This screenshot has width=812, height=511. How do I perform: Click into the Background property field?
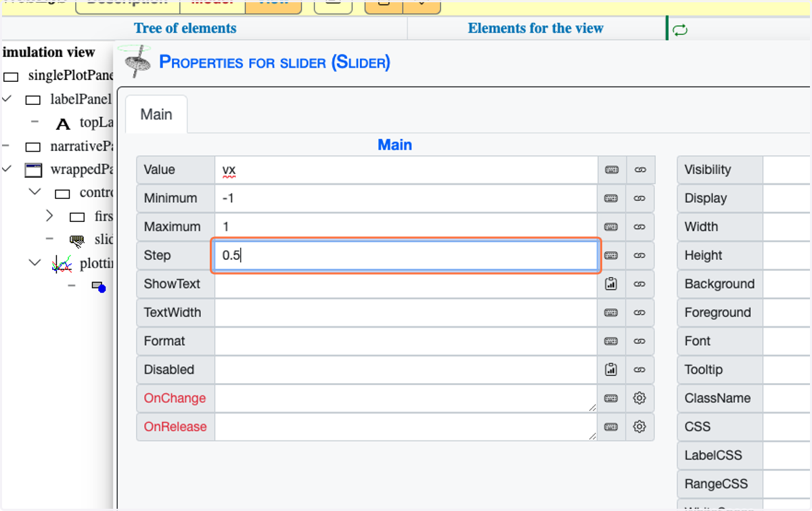click(x=787, y=284)
